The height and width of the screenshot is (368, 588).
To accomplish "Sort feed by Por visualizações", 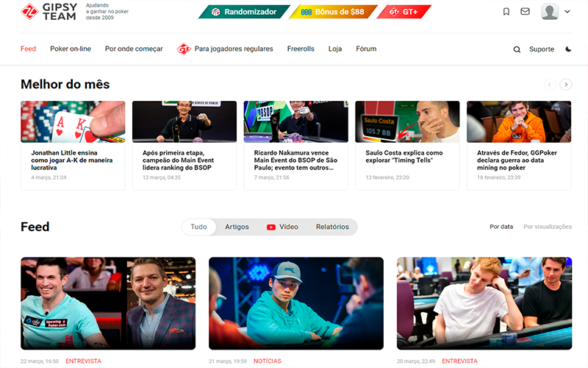I will pos(547,227).
